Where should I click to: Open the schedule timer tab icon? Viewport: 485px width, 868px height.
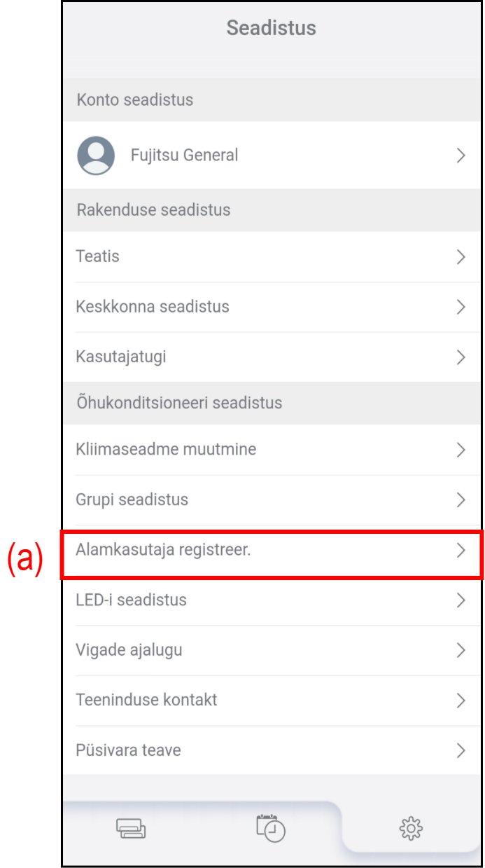point(270,827)
